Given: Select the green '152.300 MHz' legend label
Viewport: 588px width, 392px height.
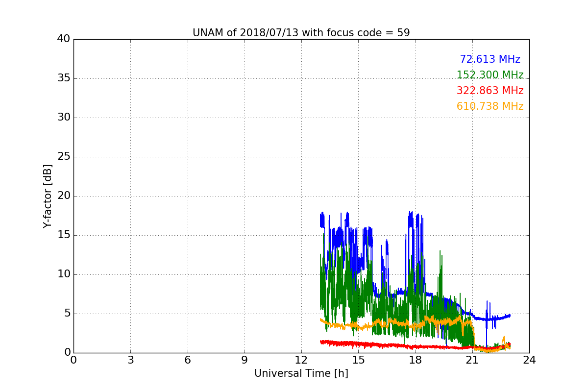Looking at the screenshot, I should [x=490, y=75].
